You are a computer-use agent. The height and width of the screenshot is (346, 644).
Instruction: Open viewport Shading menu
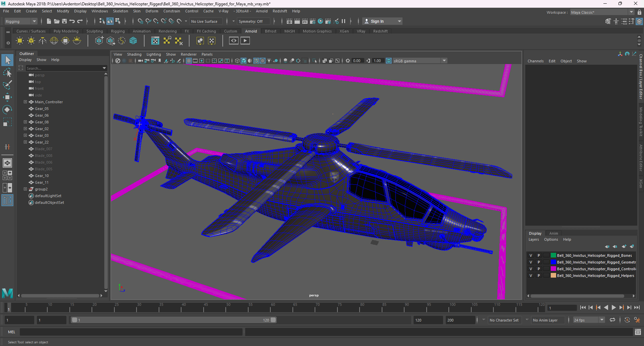pos(134,54)
